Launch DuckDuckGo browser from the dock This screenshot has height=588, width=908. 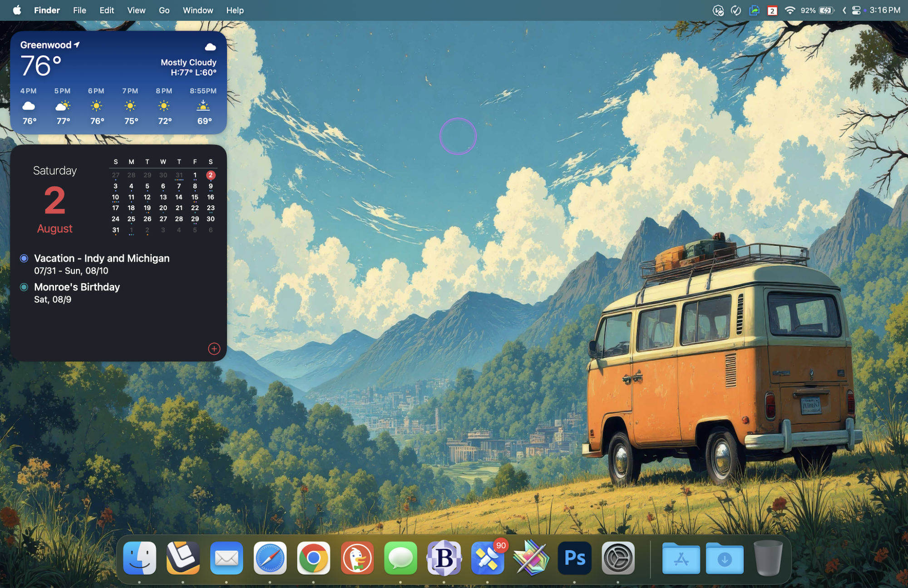coord(357,558)
